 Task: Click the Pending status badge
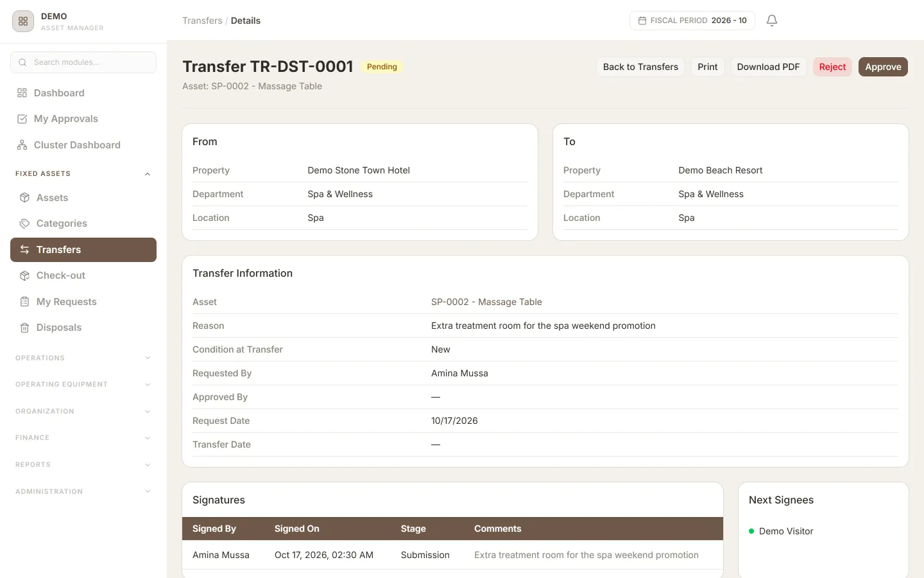(382, 67)
